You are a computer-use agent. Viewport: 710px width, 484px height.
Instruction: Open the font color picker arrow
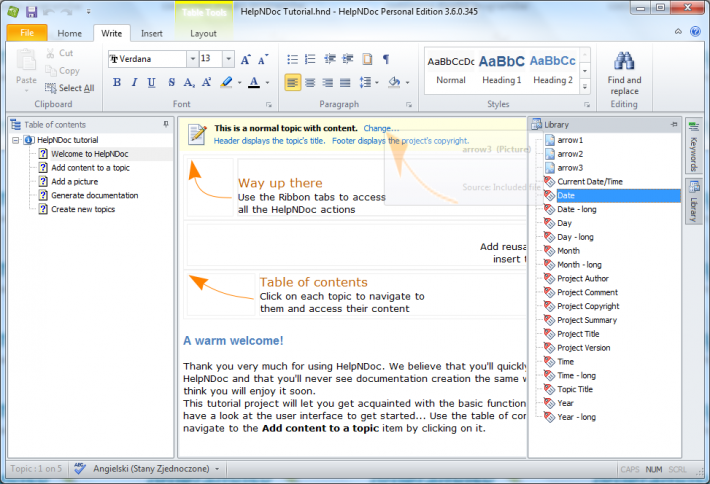[x=267, y=82]
